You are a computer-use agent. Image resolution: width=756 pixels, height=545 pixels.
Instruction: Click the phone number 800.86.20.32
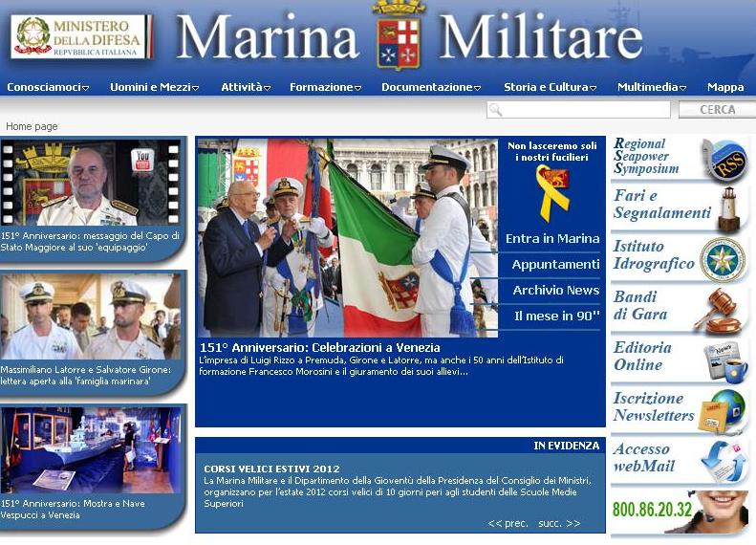pos(653,510)
